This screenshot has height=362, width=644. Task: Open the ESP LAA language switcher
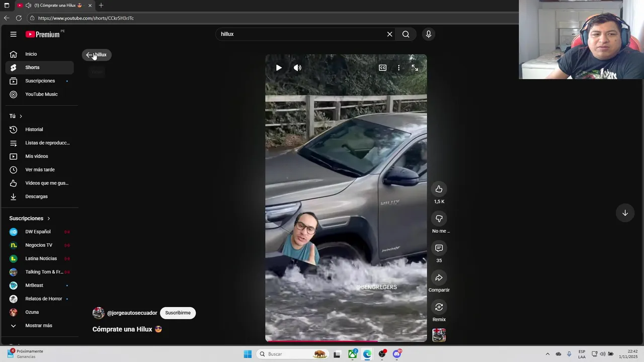pos(582,354)
